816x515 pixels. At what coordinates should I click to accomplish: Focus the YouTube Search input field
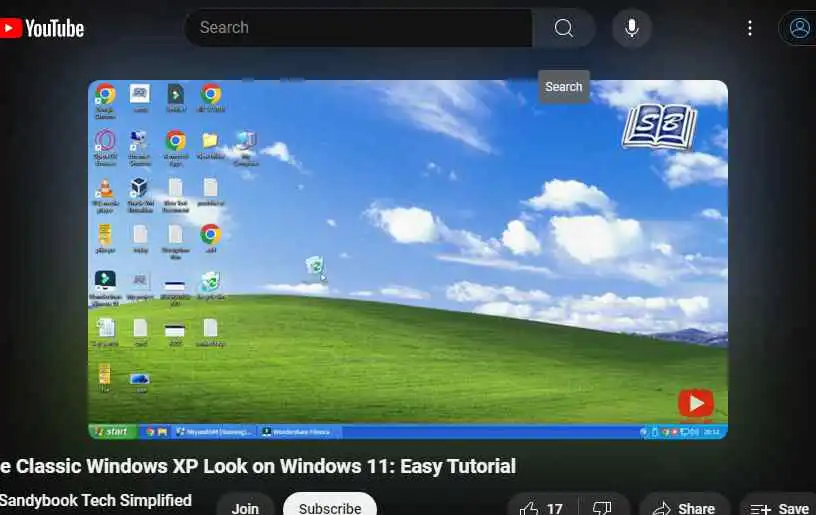point(359,28)
